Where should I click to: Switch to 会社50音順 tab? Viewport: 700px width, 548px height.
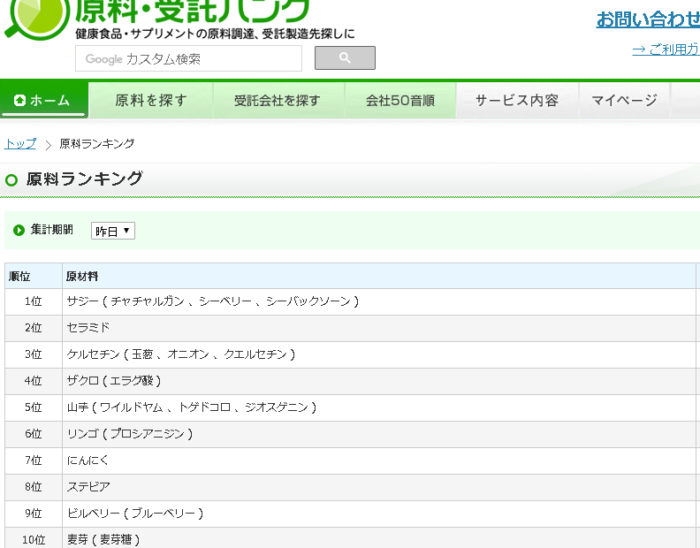400,100
